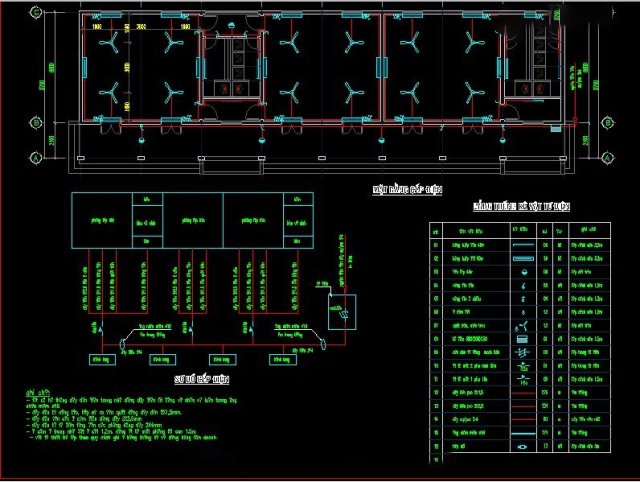Select the round ceiling lamp symbol in legend

(x=522, y=270)
